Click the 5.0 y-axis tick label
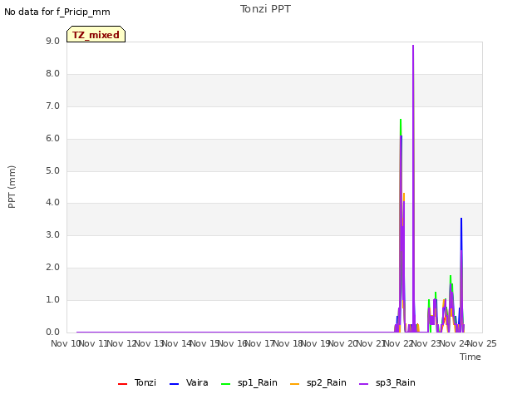Image resolution: width=532 pixels, height=399 pixels. [52, 170]
